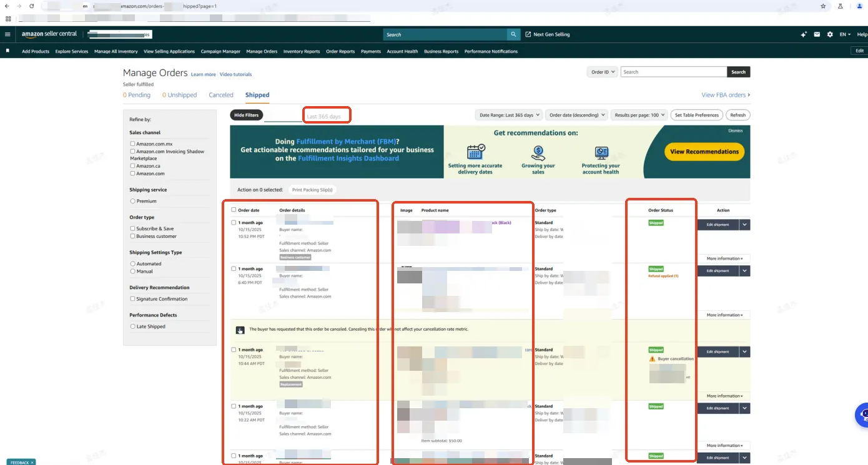Open Account Health in the navigation bar
This screenshot has height=465, width=868.
[402, 51]
